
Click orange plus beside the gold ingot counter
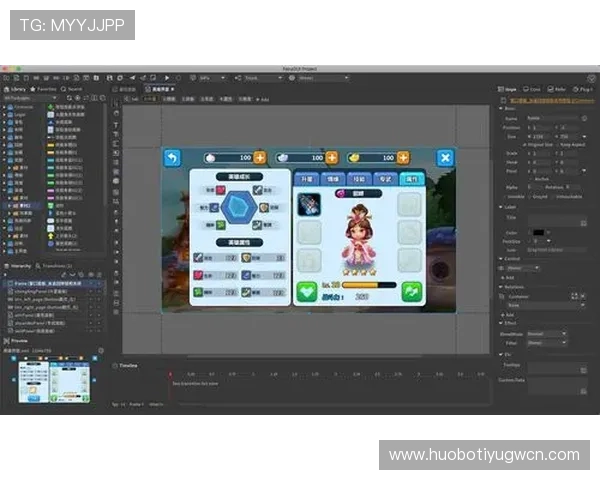403,158
